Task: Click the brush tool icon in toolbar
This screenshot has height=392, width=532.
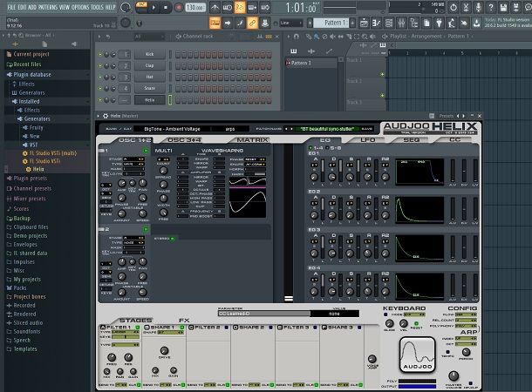Action: [240, 23]
